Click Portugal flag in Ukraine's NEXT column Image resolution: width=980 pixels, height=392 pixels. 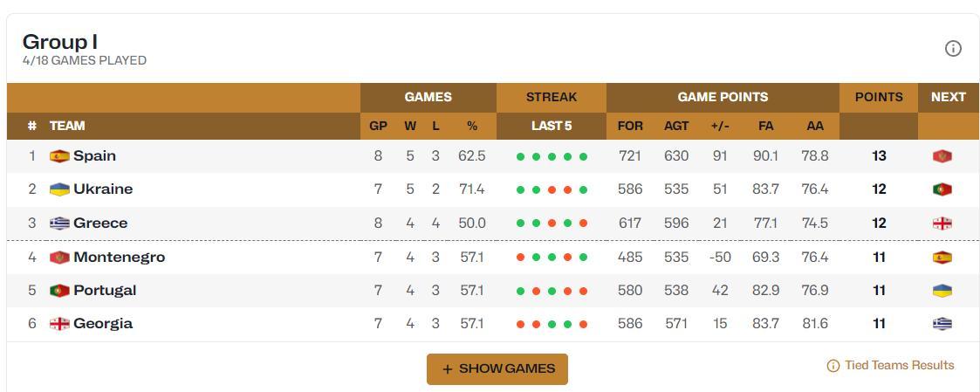[942, 189]
